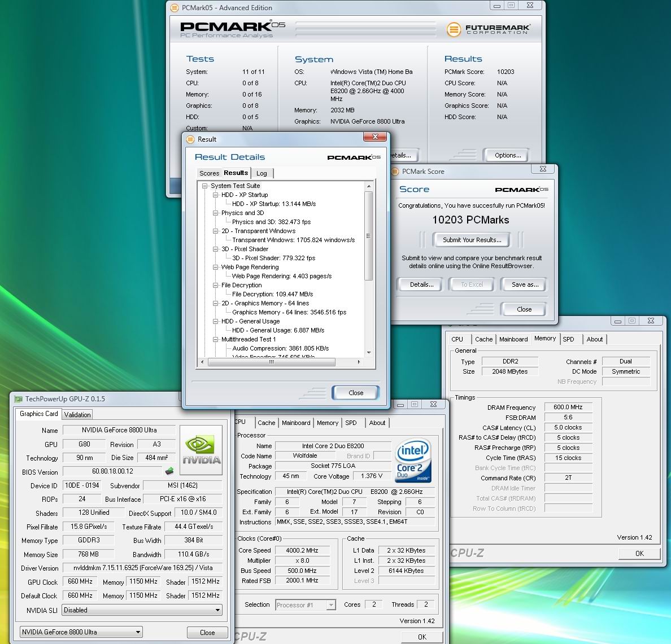
Task: Select Audio Compression result row
Action: [281, 348]
